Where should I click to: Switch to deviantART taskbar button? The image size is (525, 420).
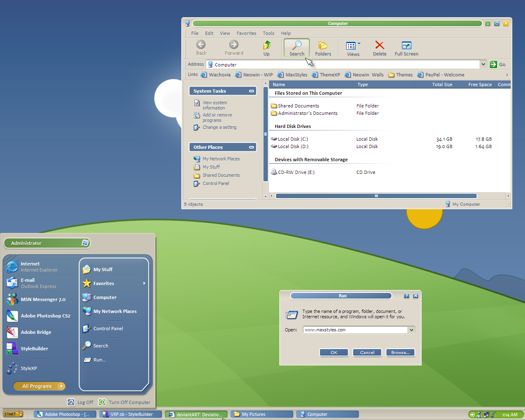(196, 414)
